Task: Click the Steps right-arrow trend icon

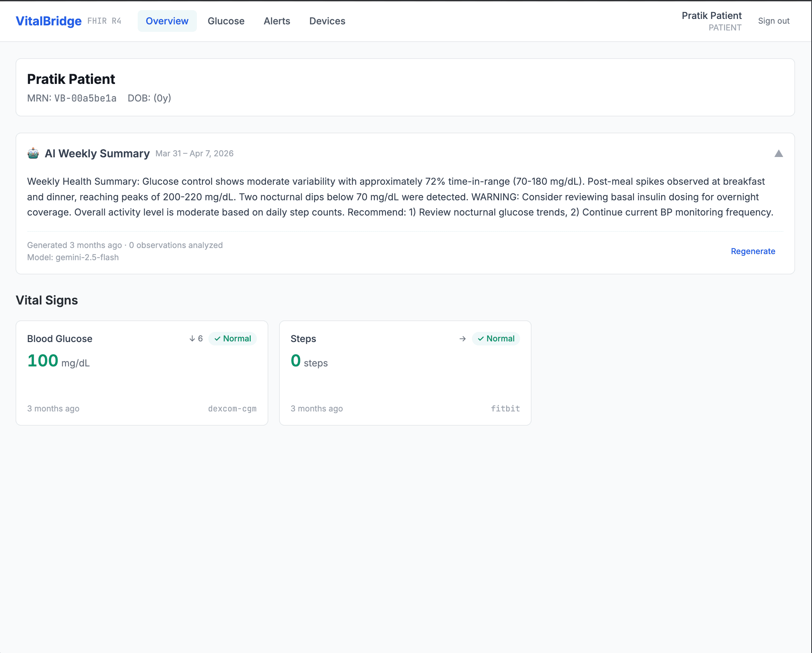Action: coord(463,339)
